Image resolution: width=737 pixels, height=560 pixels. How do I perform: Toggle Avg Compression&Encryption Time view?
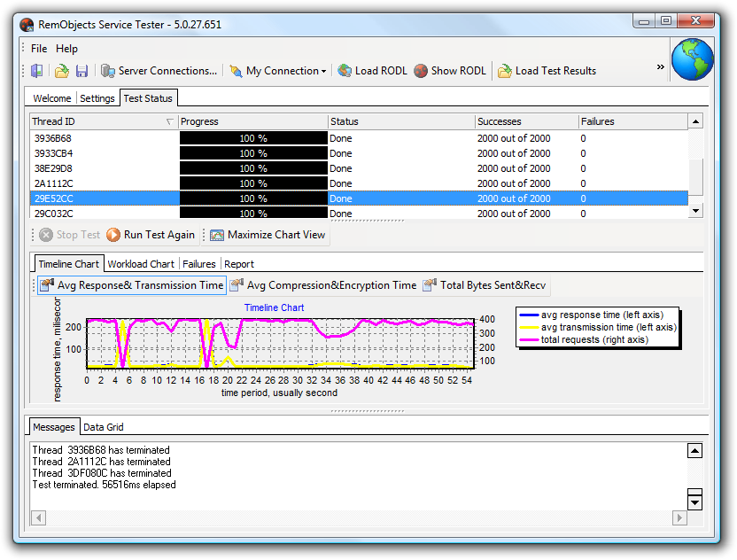click(323, 285)
